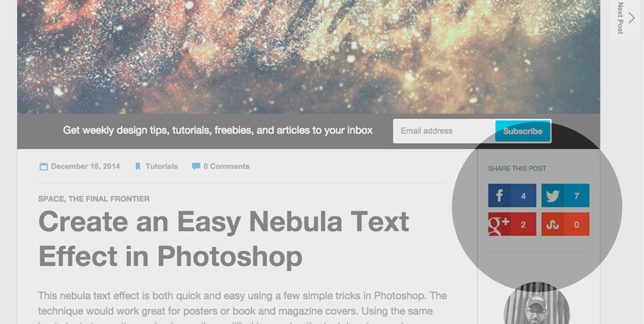Viewport: 644px width, 324px height.
Task: Click the nebula header image
Action: [308, 57]
